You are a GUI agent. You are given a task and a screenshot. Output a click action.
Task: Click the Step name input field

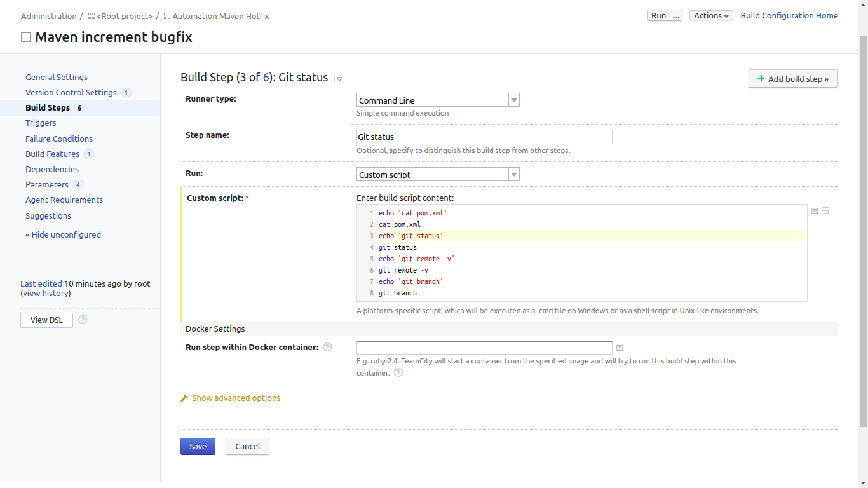(x=484, y=137)
